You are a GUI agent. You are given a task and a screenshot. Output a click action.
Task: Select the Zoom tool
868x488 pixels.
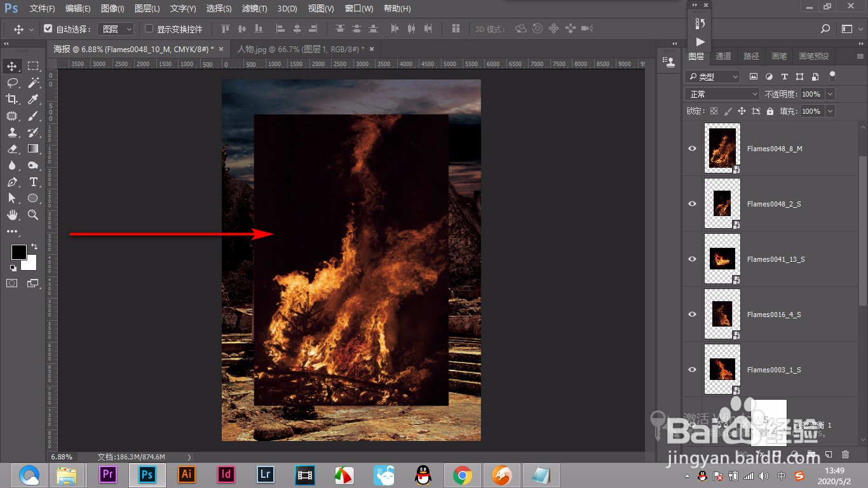coord(33,215)
